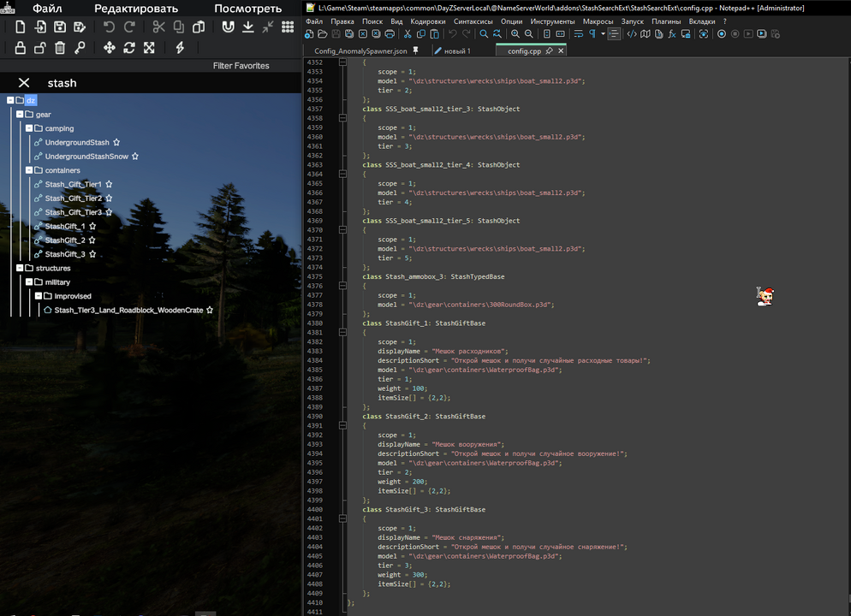Click the printer icon in Notepad++ toolbar

(x=390, y=34)
